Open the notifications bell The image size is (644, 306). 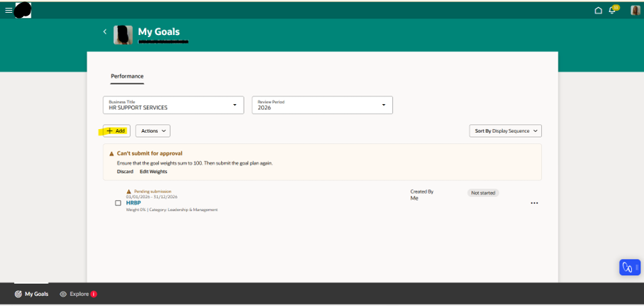click(x=612, y=11)
